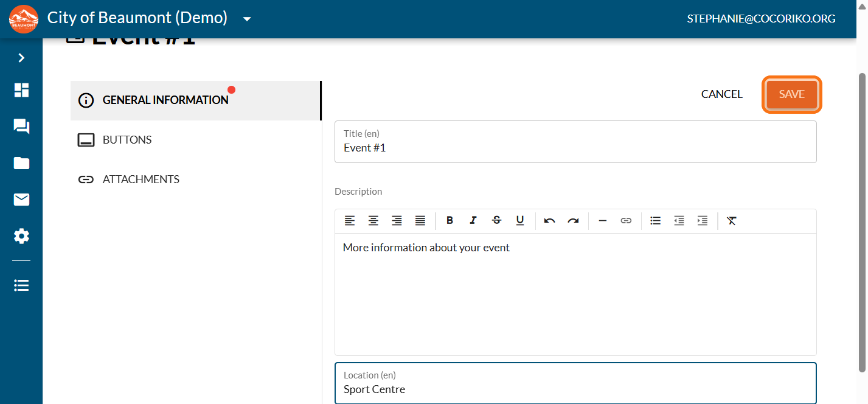Toggle italic text formatting
The image size is (868, 404).
[473, 221]
